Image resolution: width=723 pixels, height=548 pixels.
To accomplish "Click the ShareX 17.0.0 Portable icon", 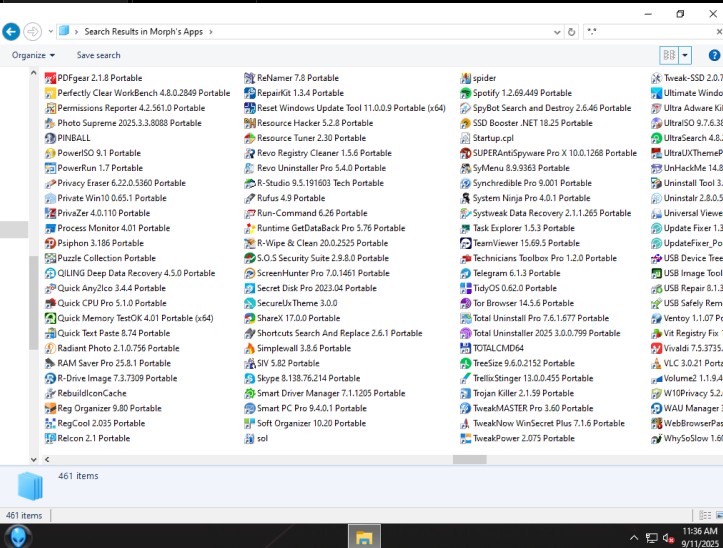I will (249, 318).
